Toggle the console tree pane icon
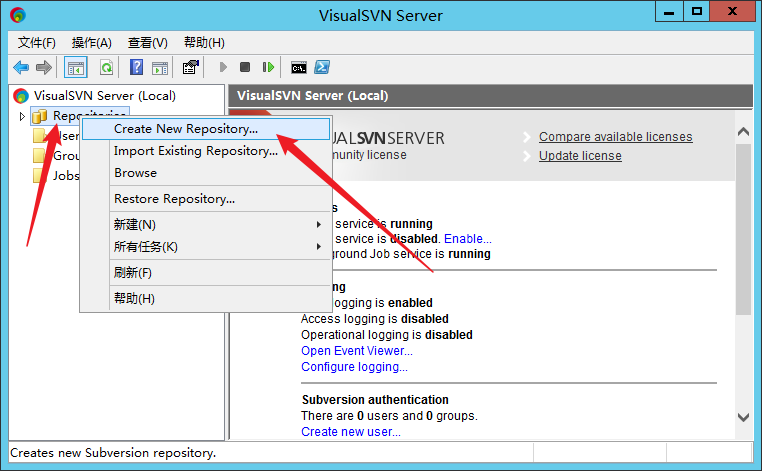Viewport: 762px width, 471px height. [x=76, y=68]
